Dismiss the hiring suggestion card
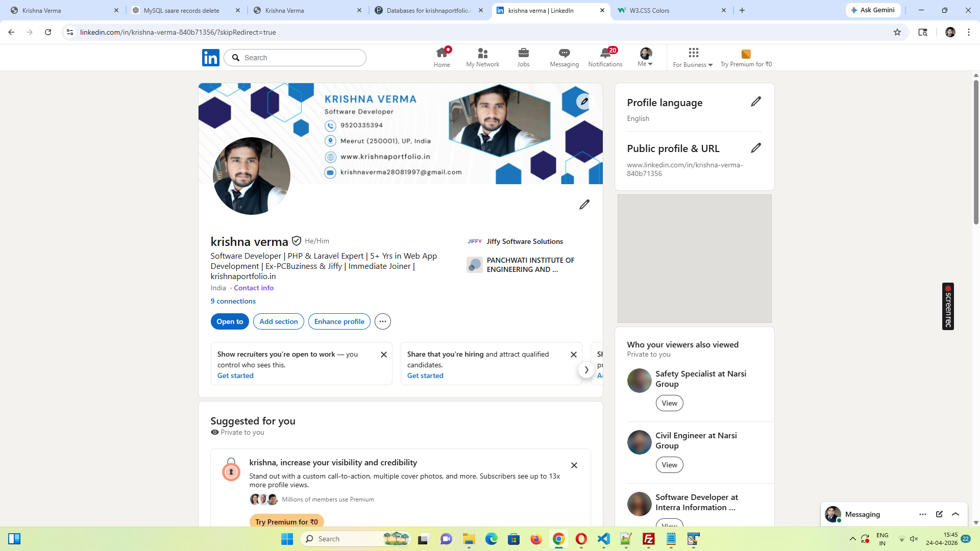980x551 pixels. coord(574,355)
